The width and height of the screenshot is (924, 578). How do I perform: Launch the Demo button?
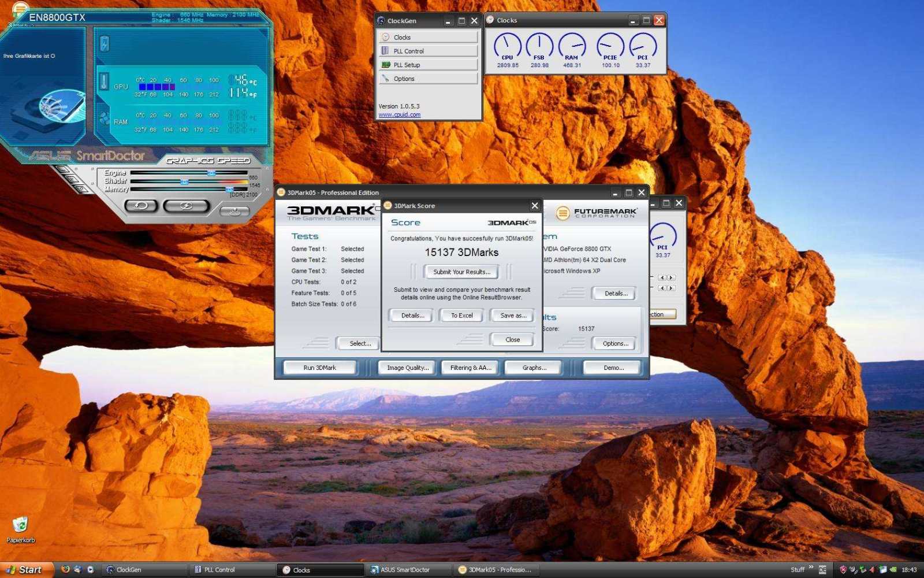613,368
